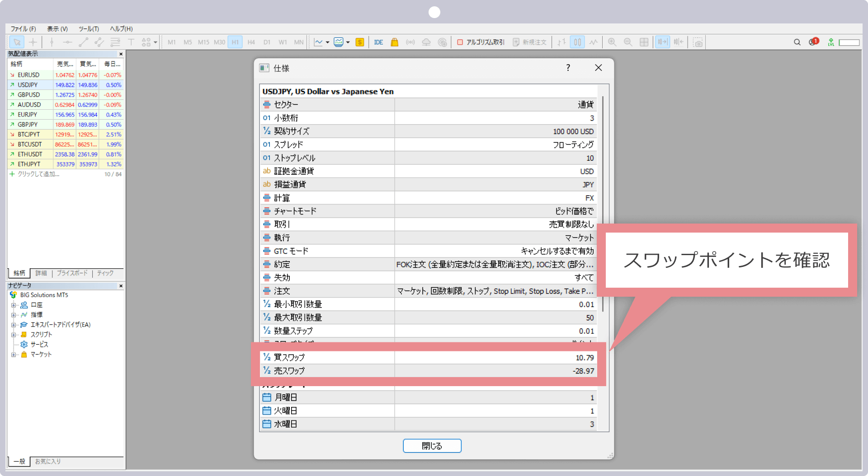Open the search magnifier in toolbar

[x=797, y=42]
